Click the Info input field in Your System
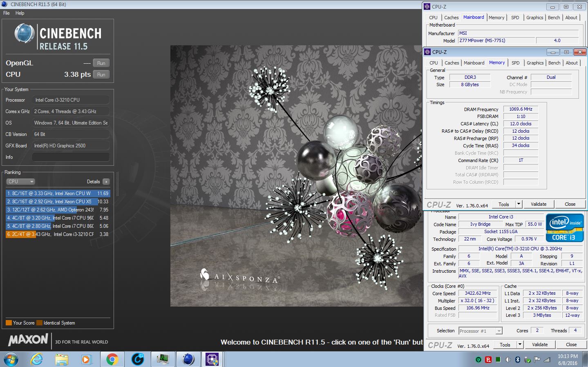588x367 pixels. [x=71, y=157]
